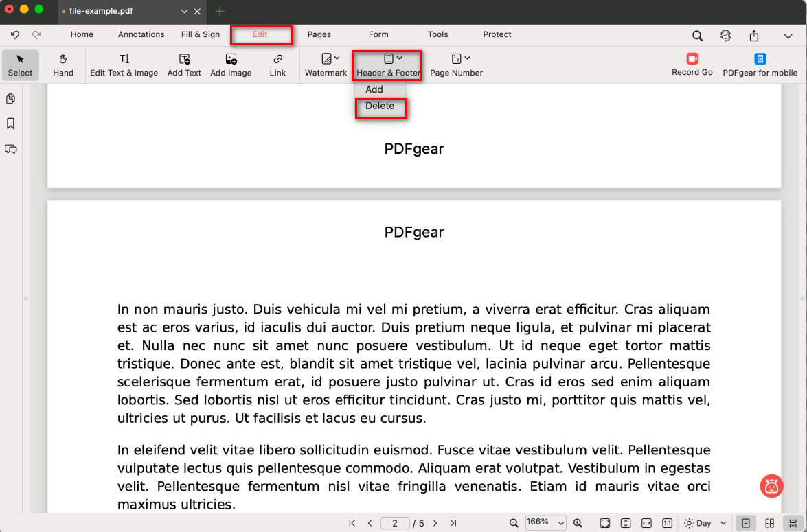The width and height of the screenshot is (807, 532).
Task: Toggle continuous scrolling view mode
Action: point(793,523)
